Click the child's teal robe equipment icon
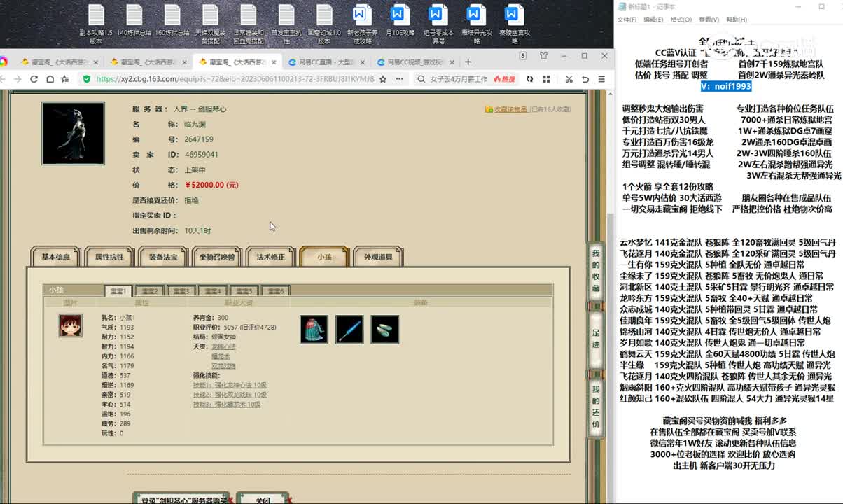 (314, 329)
